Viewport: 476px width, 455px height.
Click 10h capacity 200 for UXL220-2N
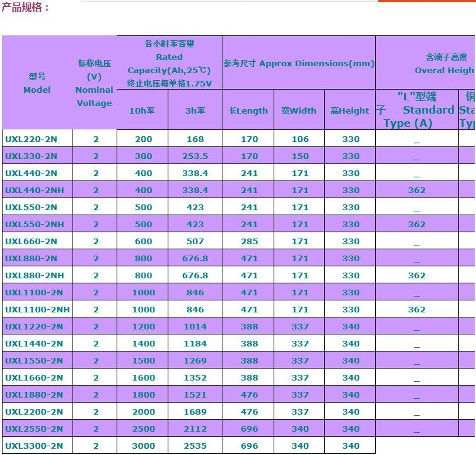point(144,139)
